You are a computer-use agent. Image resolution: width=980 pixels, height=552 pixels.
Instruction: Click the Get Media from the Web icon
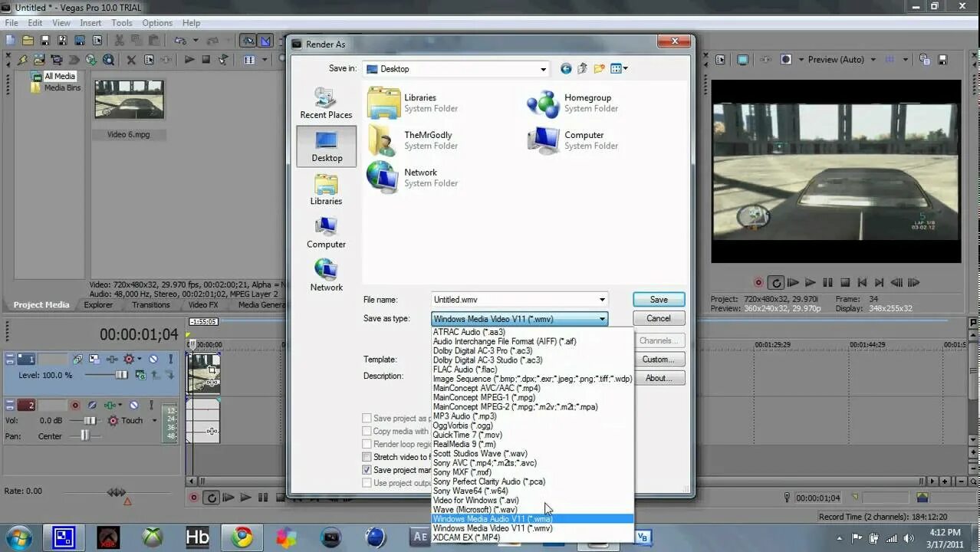pyautogui.click(x=109, y=60)
